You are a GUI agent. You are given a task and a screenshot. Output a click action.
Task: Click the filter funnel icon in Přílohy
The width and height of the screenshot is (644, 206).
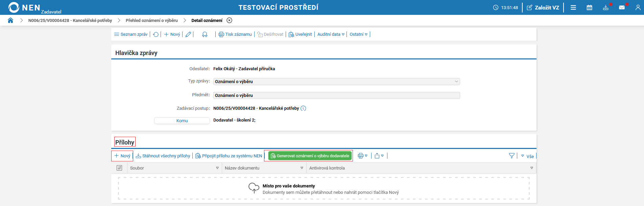[x=511, y=156]
